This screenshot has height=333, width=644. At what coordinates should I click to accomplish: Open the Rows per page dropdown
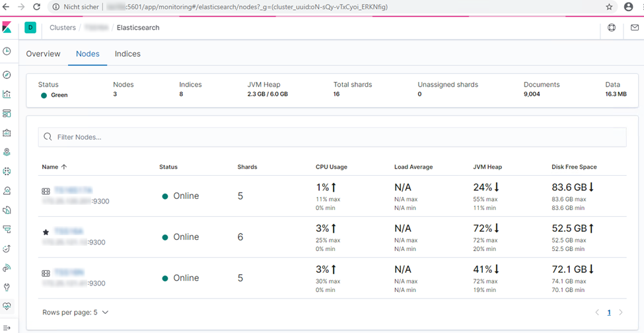[75, 313]
